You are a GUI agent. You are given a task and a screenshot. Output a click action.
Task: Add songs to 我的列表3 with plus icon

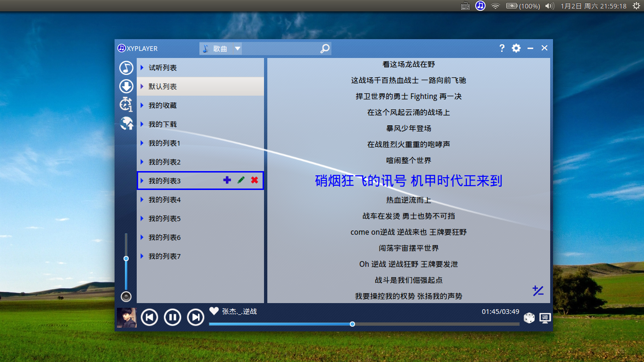pyautogui.click(x=227, y=180)
